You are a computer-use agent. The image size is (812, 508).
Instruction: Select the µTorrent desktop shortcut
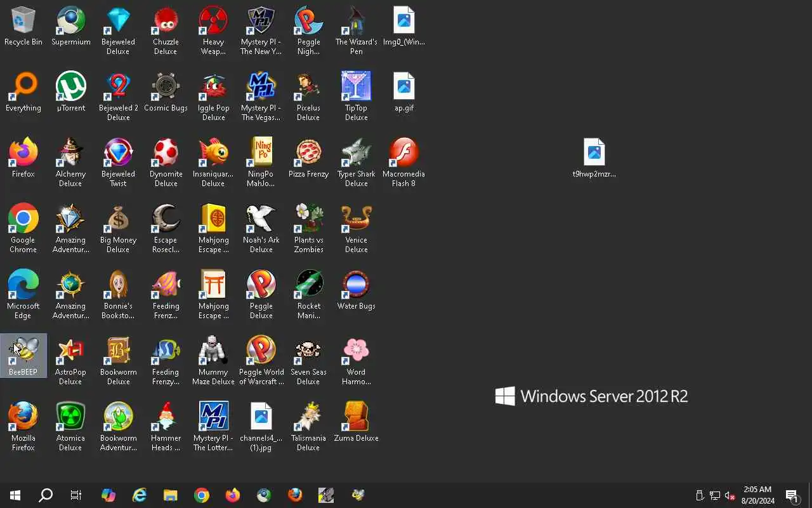pyautogui.click(x=70, y=93)
